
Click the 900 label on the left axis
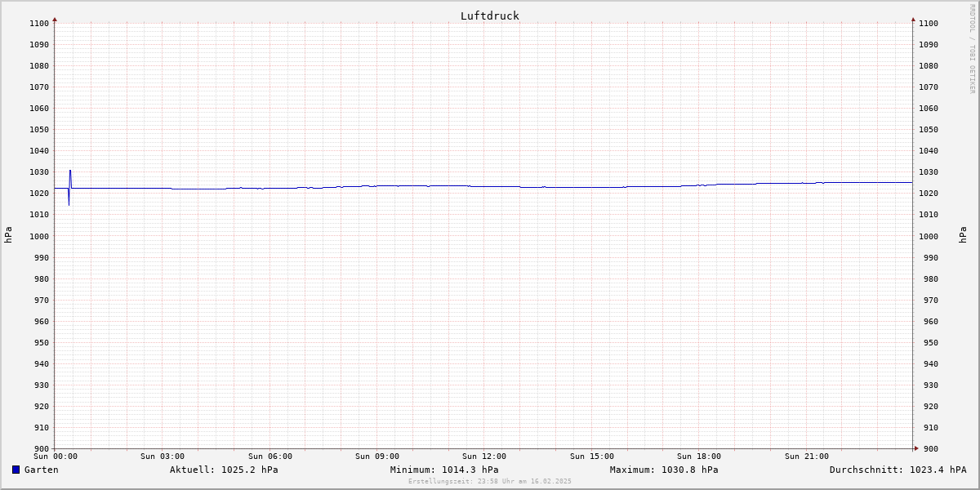click(42, 448)
